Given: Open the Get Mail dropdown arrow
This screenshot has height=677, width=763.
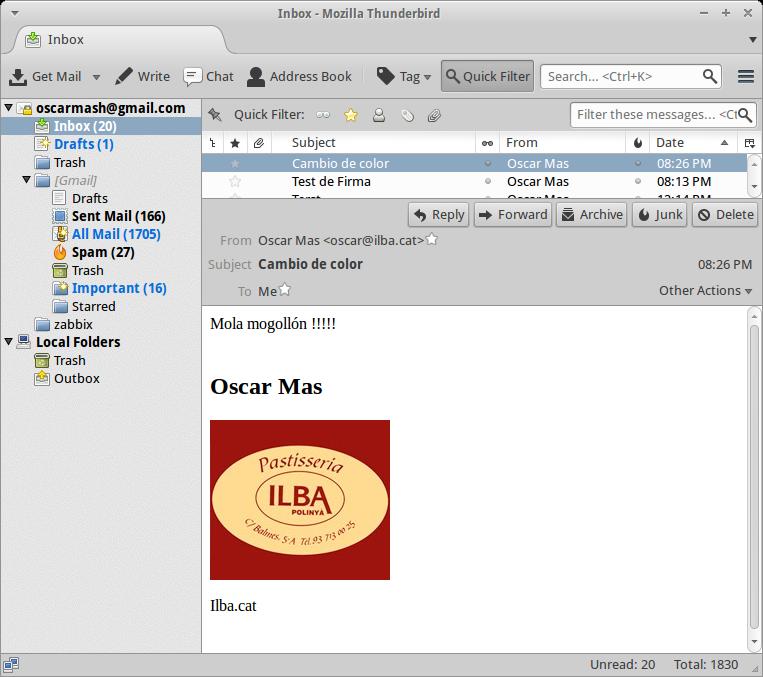Looking at the screenshot, I should coord(96,77).
